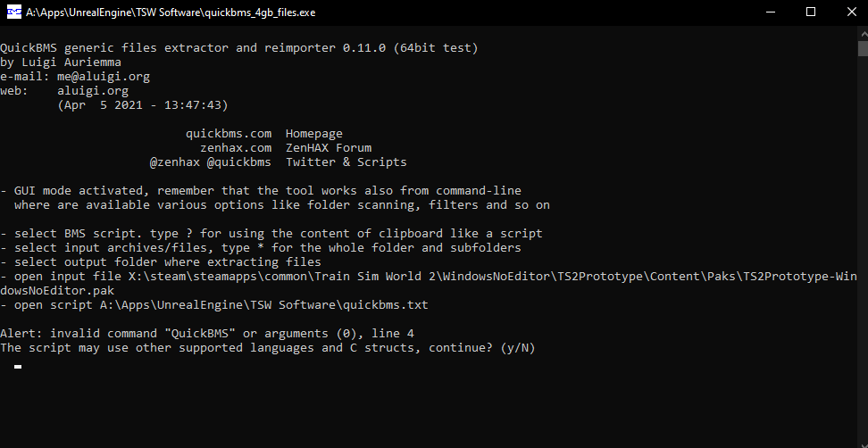This screenshot has height=448, width=868.
Task: Click the Alert invalid command line
Action: click(207, 334)
